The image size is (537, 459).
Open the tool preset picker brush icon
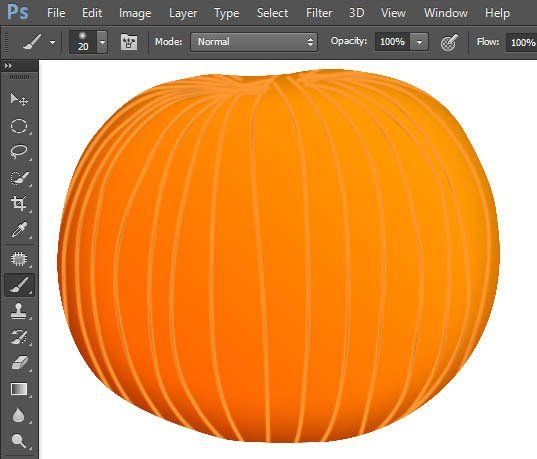coord(32,42)
